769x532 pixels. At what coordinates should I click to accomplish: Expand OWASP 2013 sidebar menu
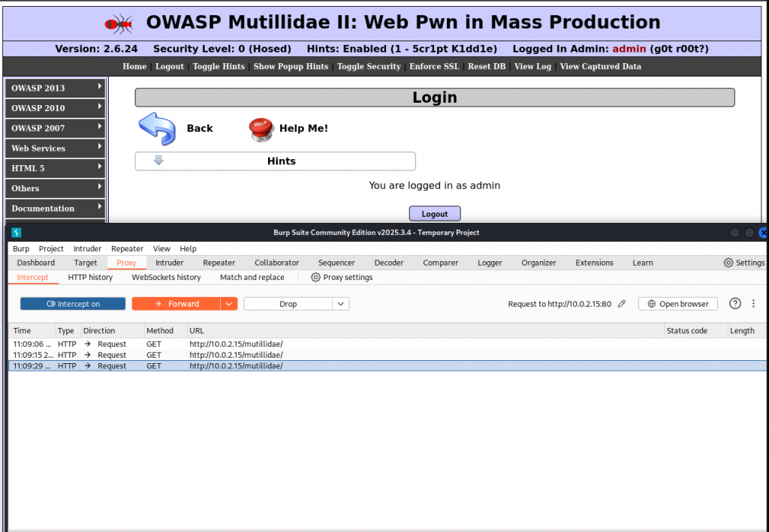coord(56,89)
